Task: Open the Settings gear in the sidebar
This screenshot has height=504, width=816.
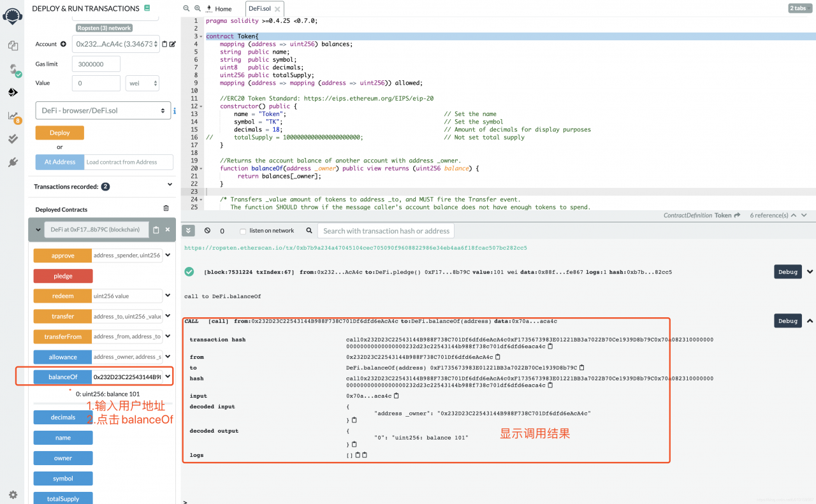Action: [x=13, y=494]
